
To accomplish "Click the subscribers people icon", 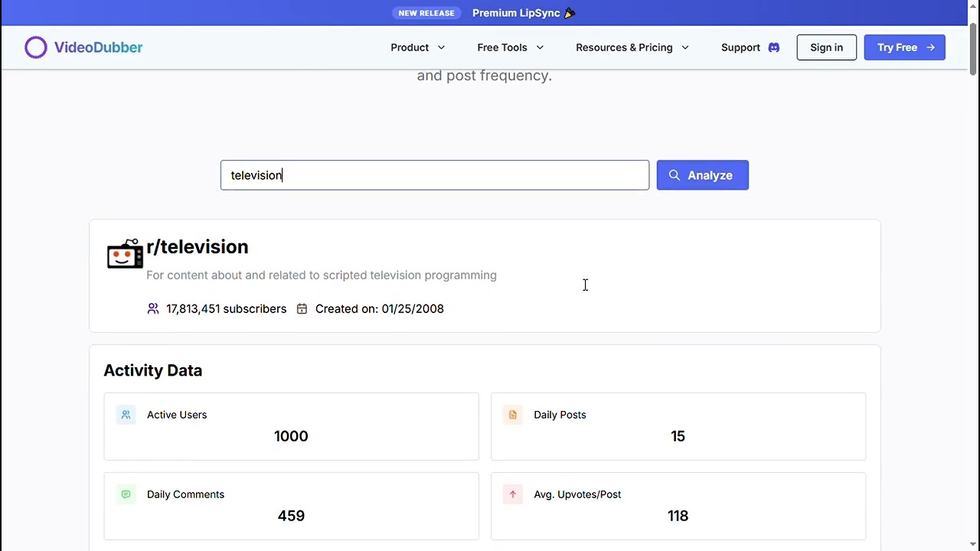I will point(153,308).
